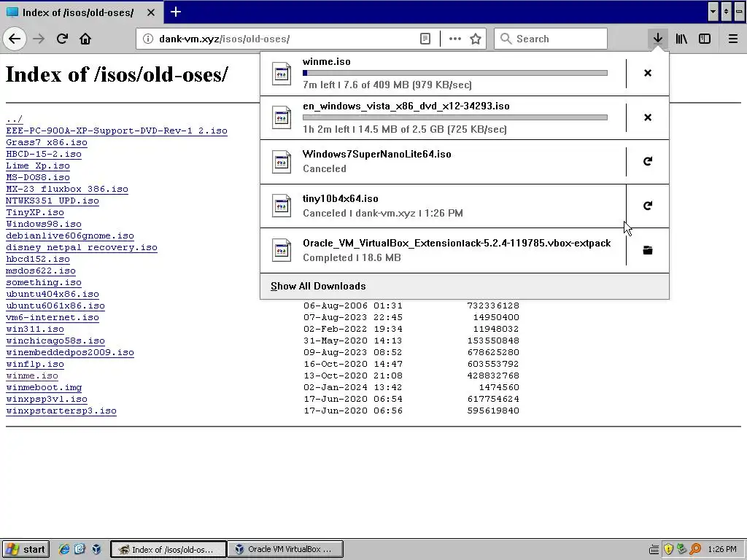Click the NTWKS351 UPD.iso link
Viewport: 747px width, 560px height.
click(53, 201)
